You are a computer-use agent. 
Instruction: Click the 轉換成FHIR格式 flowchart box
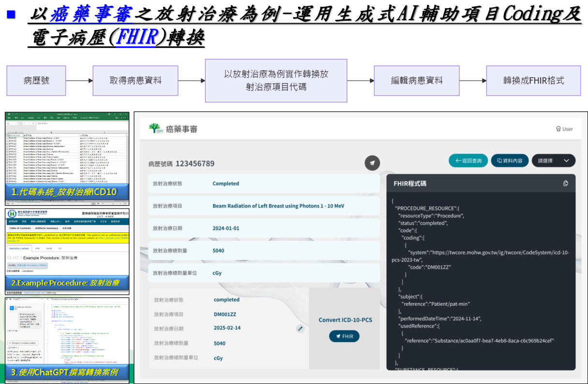click(533, 81)
